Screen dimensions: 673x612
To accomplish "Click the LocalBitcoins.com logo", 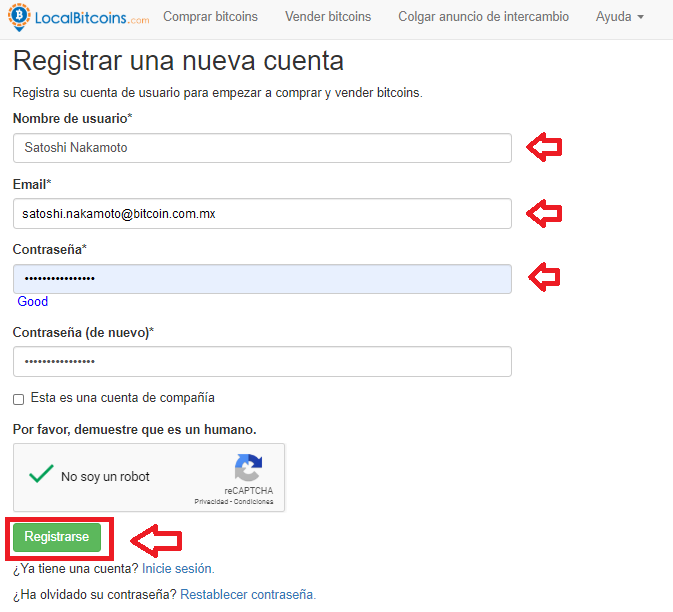I will (79, 17).
